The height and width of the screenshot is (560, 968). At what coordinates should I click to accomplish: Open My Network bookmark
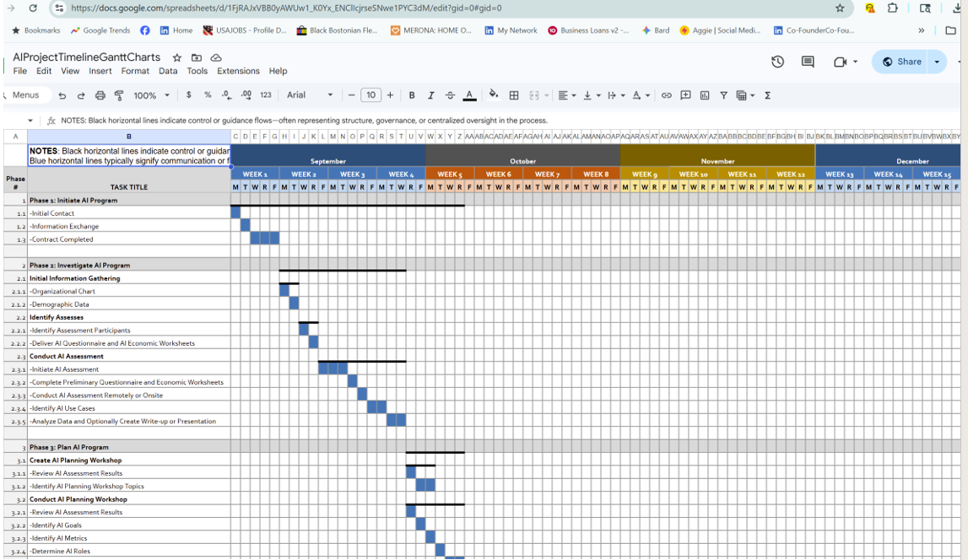(511, 30)
